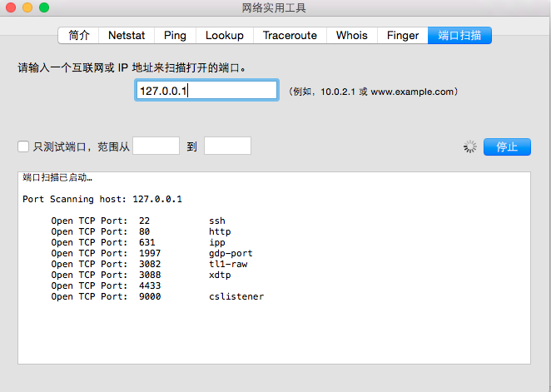Enable the 只测试端口 checkbox

pos(23,146)
